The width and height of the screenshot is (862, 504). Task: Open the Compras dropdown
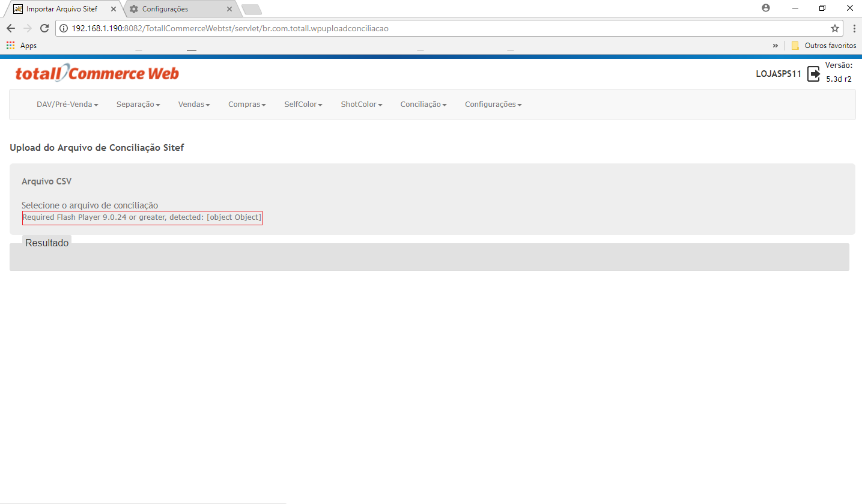point(247,105)
